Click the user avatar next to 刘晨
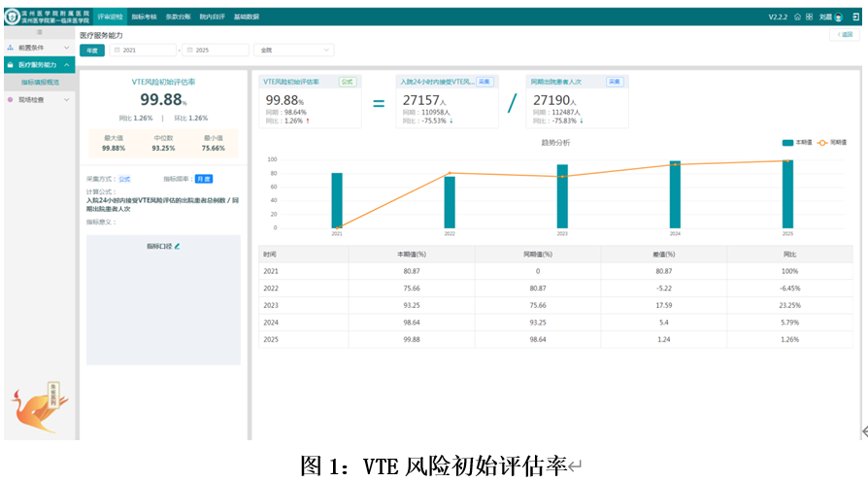The height and width of the screenshot is (482, 868). coord(839,17)
